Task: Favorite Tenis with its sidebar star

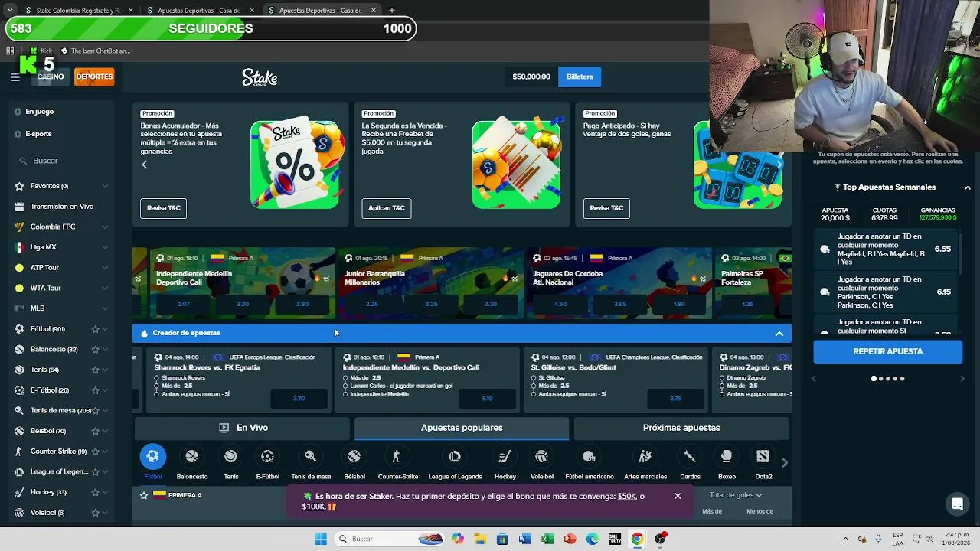Action: pos(95,370)
